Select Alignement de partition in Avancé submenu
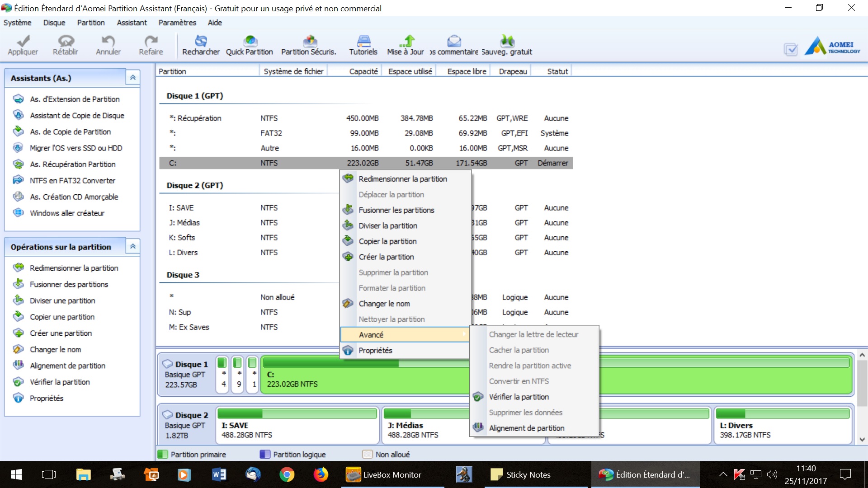Viewport: 868px width, 488px height. [x=534, y=428]
